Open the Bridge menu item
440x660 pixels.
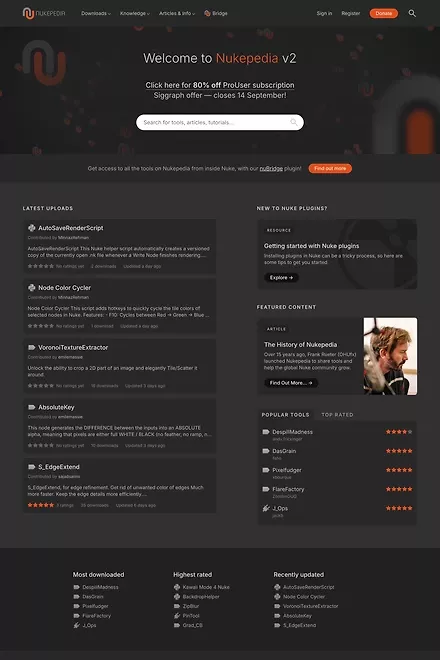pyautogui.click(x=216, y=13)
